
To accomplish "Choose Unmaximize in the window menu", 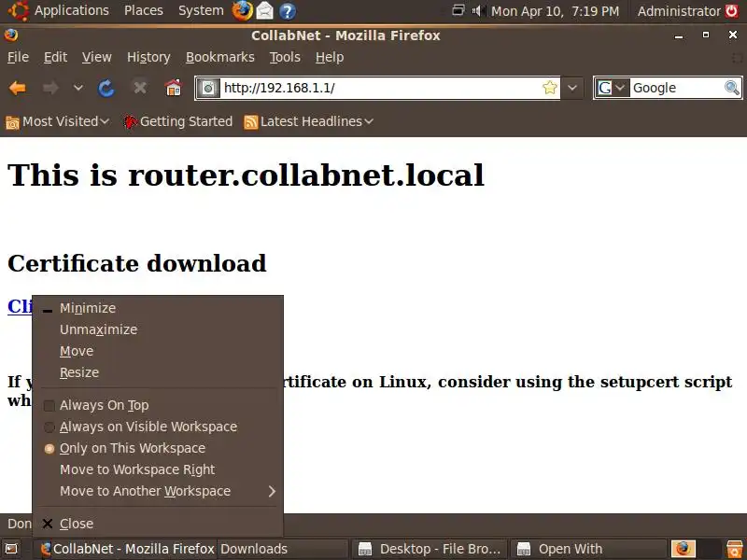I will click(158, 329).
